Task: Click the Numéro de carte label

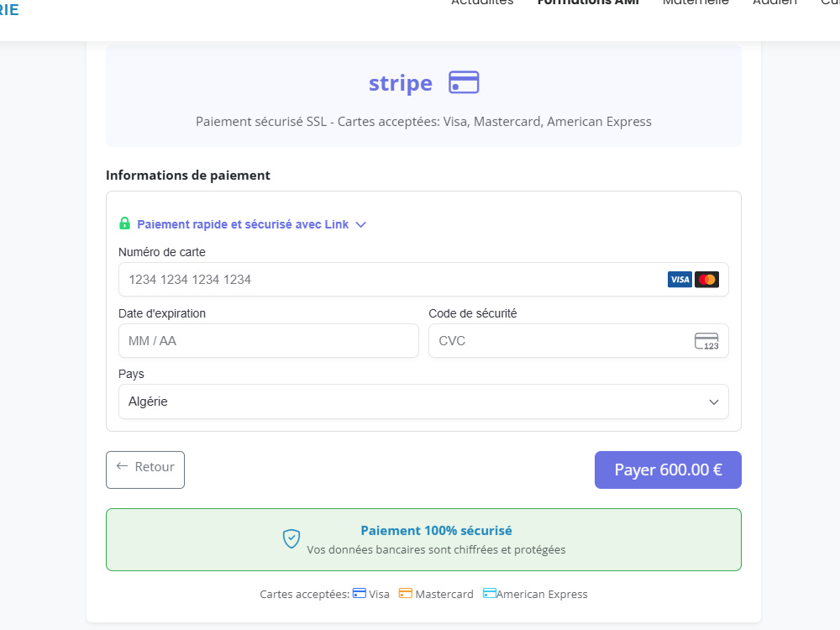Action: pos(162,252)
